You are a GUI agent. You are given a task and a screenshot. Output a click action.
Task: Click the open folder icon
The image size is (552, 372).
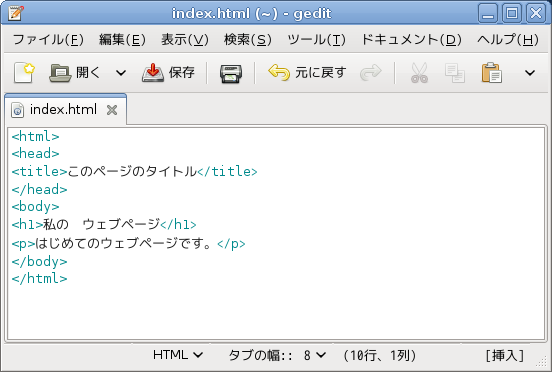click(x=60, y=73)
